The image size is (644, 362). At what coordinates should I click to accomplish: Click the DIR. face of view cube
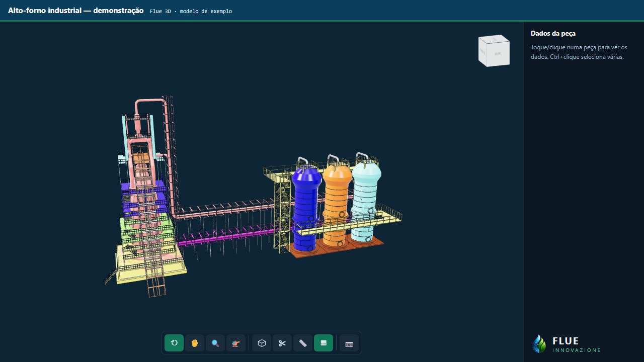click(x=498, y=54)
